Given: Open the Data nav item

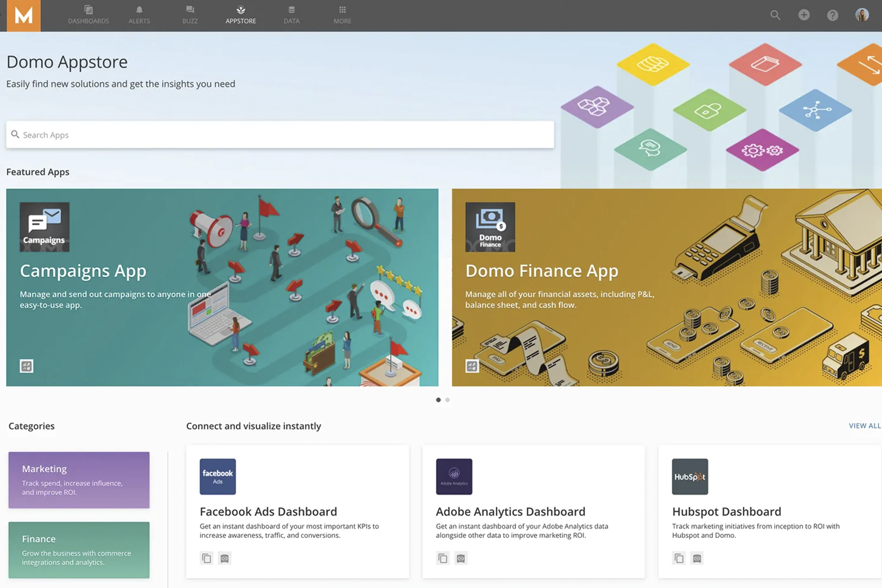Looking at the screenshot, I should tap(292, 15).
